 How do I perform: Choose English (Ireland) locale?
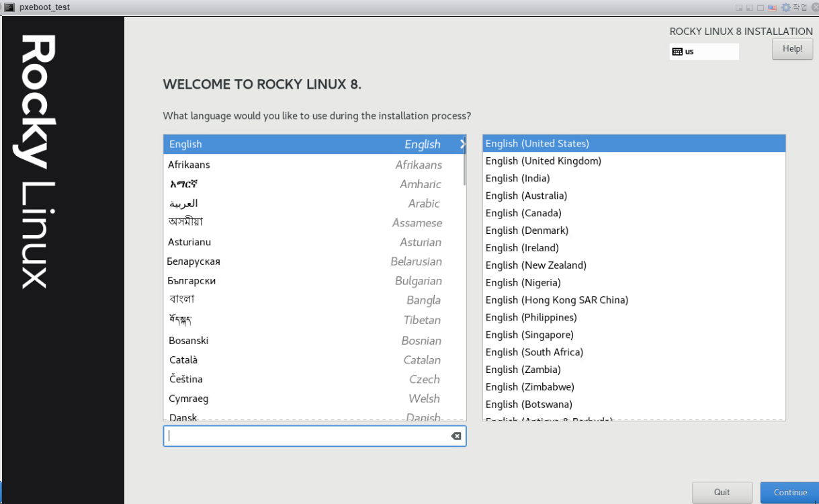click(x=634, y=249)
